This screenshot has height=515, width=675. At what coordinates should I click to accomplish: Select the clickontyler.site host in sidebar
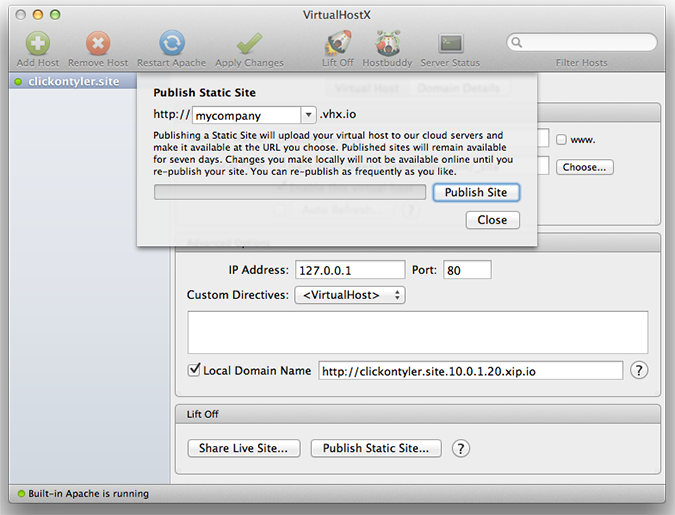[73, 81]
